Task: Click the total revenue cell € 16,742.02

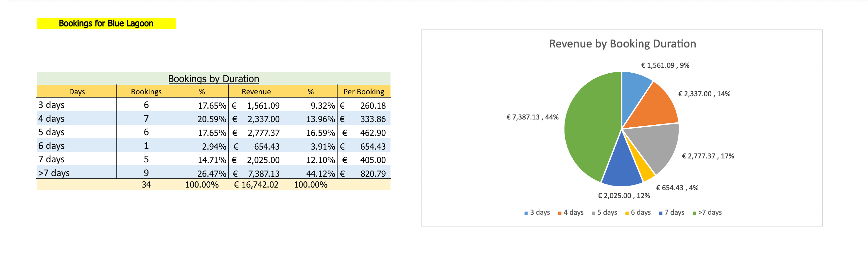Action: point(256,185)
